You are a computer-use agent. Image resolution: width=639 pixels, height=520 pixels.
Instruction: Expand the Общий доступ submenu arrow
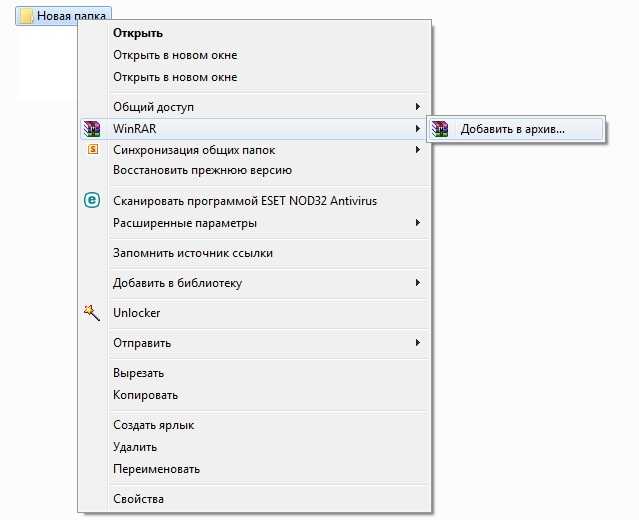click(417, 107)
